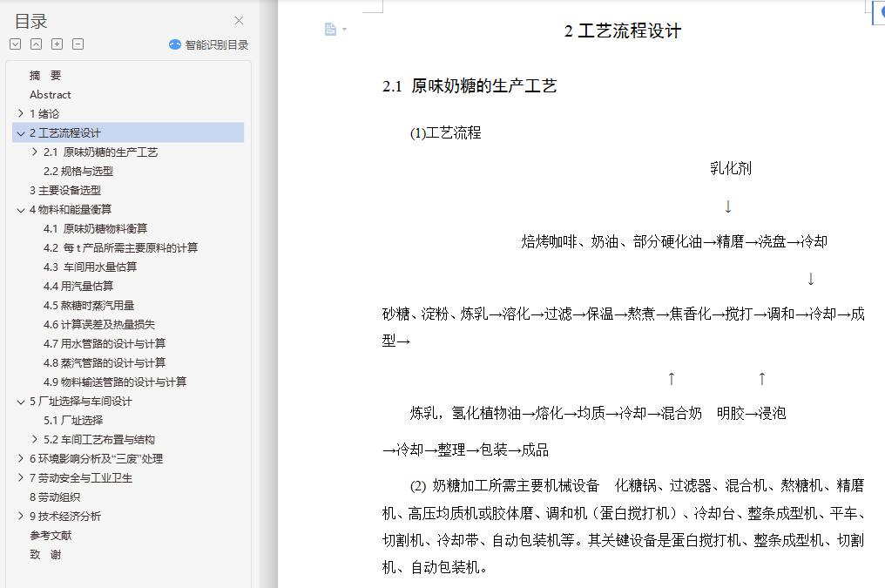Open dropdown arrow beside document icon

tap(344, 30)
